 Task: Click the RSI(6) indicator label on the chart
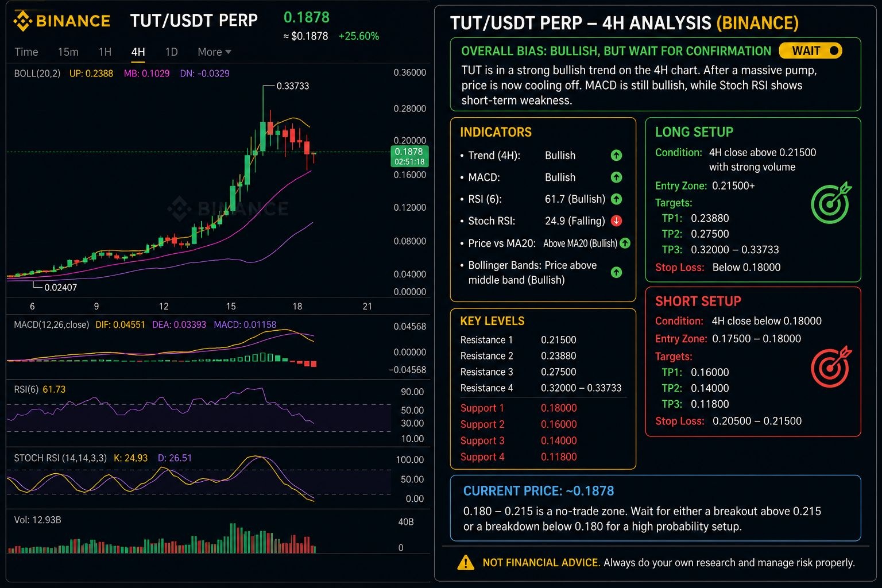pos(26,389)
